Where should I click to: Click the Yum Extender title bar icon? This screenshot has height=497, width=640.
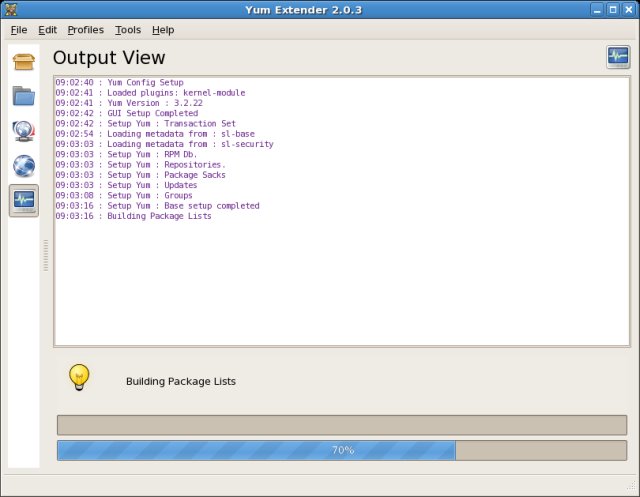[x=11, y=9]
